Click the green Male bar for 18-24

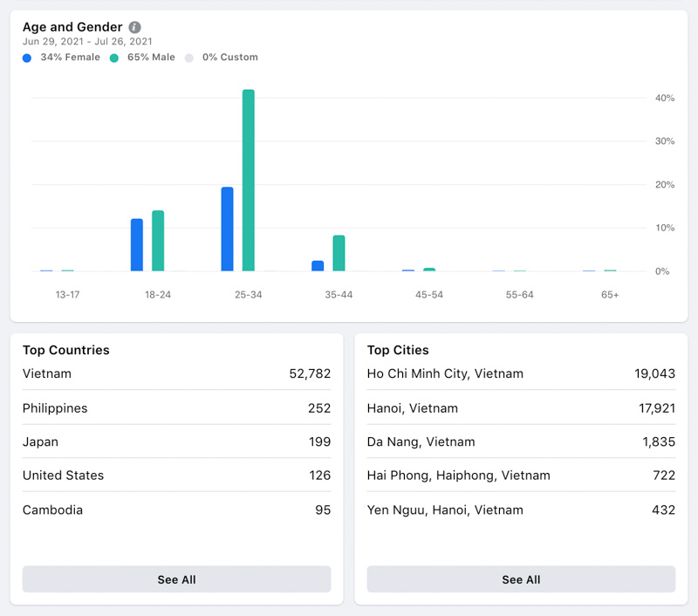158,241
